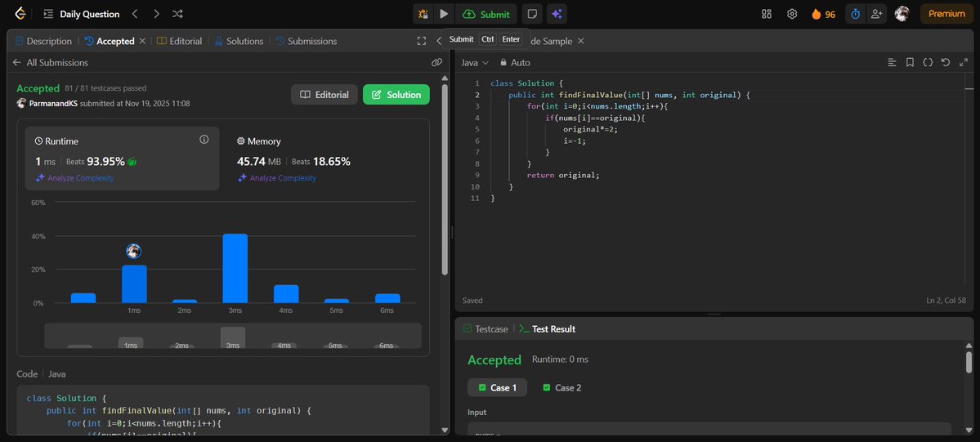Open the AI sparkle assistant icon
The height and width of the screenshot is (442, 980).
[557, 14]
